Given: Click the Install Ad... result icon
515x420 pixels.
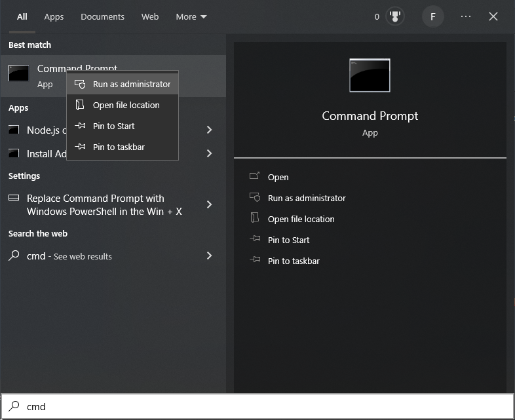Looking at the screenshot, I should point(14,153).
